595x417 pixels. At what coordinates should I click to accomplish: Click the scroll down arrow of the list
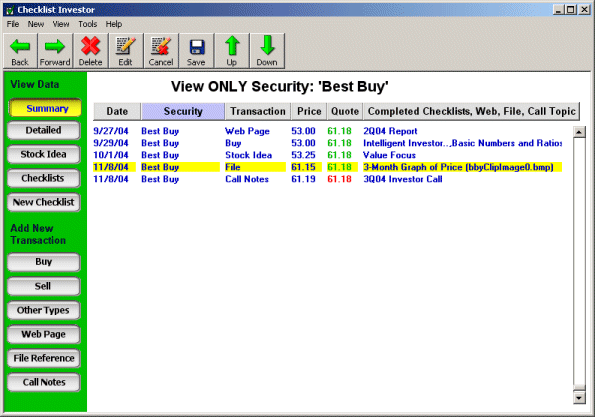[x=579, y=398]
